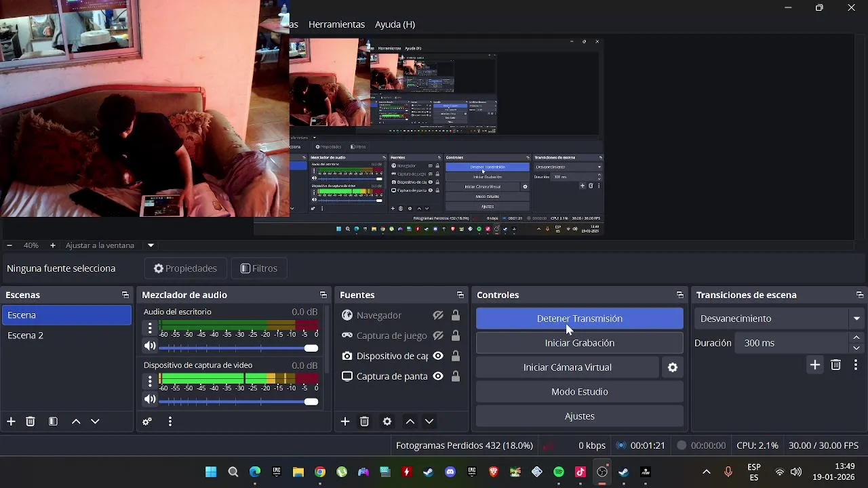Viewport: 868px width, 488px height.
Task: Open Filtros button in source toolbar
Action: (259, 268)
